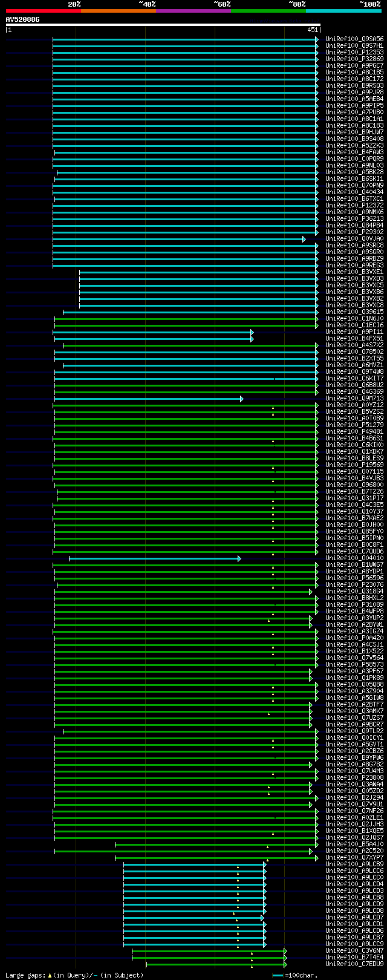Click the red 20% identity legend segment
Image resolution: width=387 pixels, height=980 pixels.
click(44, 11)
